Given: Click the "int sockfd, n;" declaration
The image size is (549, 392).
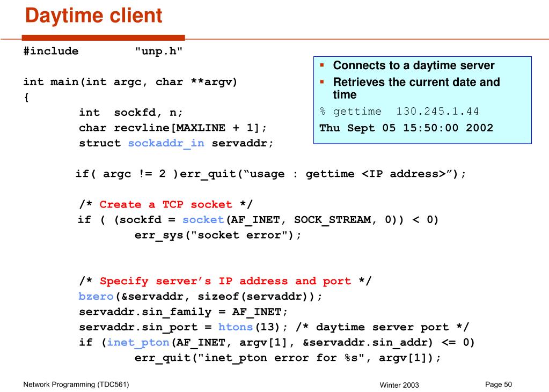Looking at the screenshot, I should pos(130,113).
